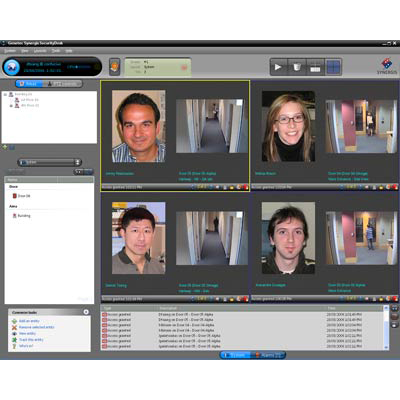The image size is (400, 400).
Task: Click the red icon ending the bottom-right tile toolbar
Action: tap(395, 299)
